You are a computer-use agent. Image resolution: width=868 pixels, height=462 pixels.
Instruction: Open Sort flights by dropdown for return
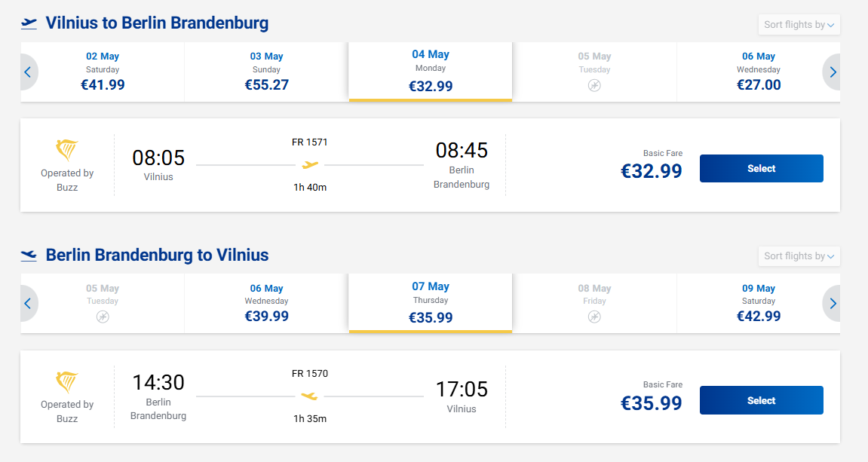click(x=799, y=256)
